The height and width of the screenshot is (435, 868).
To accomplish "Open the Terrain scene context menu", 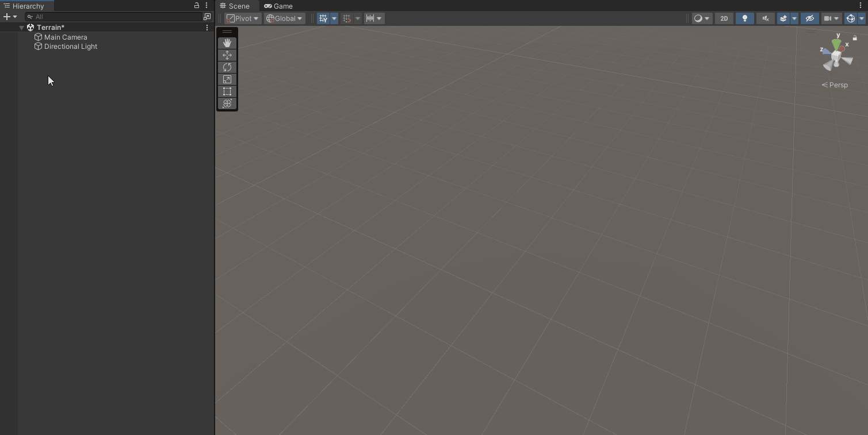I will coord(207,28).
